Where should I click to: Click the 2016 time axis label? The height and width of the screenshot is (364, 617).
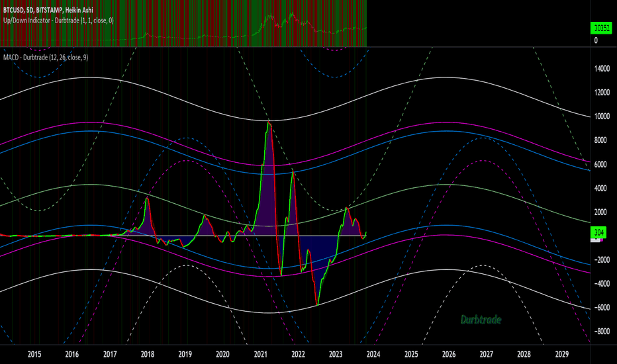(71, 354)
